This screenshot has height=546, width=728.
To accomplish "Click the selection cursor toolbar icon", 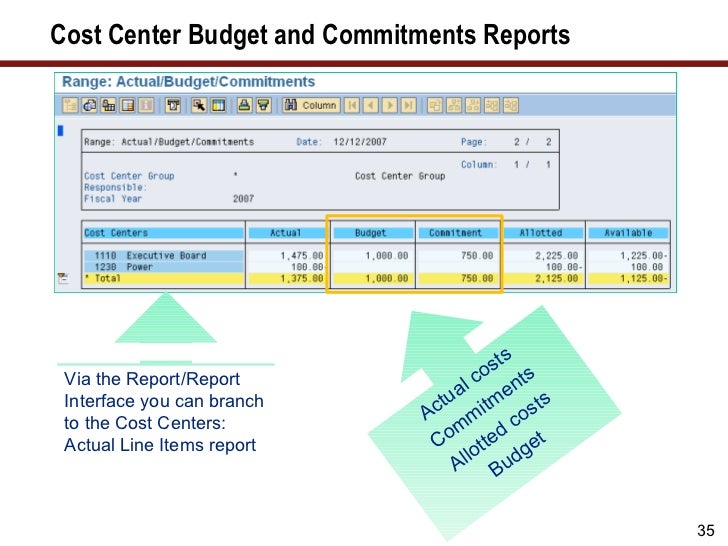I will click(200, 105).
